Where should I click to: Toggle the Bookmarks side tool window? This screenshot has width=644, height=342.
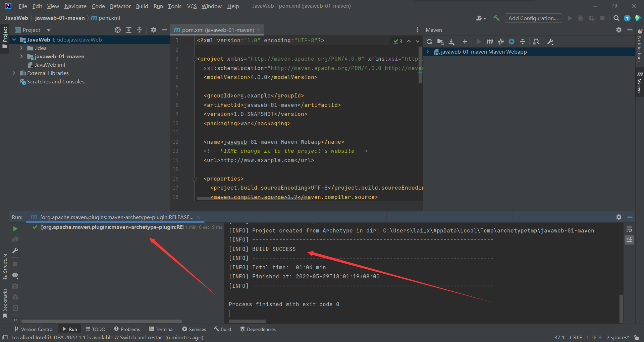(5, 303)
